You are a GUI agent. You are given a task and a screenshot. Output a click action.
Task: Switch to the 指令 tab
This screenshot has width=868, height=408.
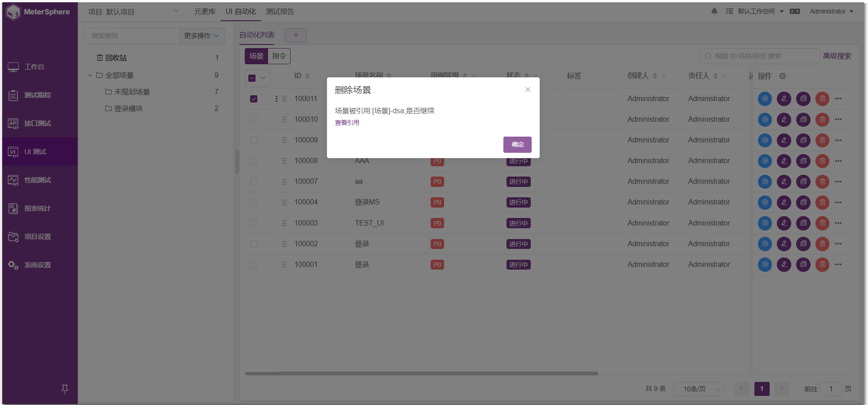click(279, 56)
